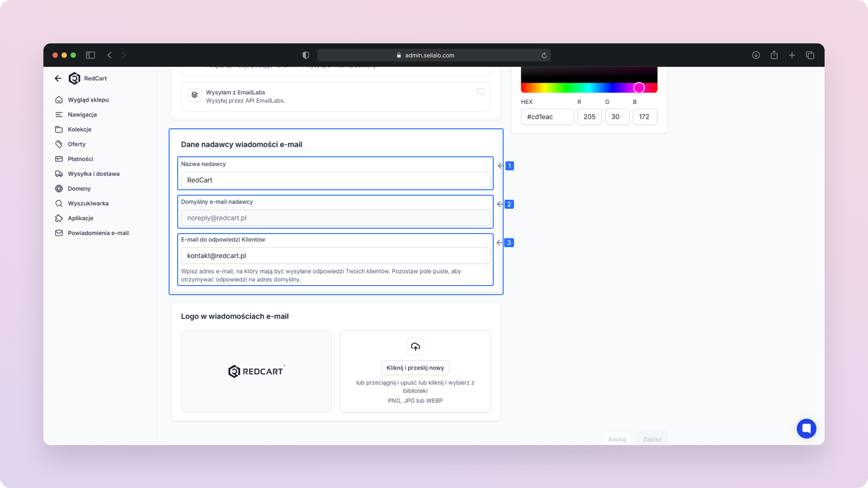This screenshot has height=488, width=868.
Task: Click the Powiadomienia e-mail envelope icon
Action: [59, 233]
